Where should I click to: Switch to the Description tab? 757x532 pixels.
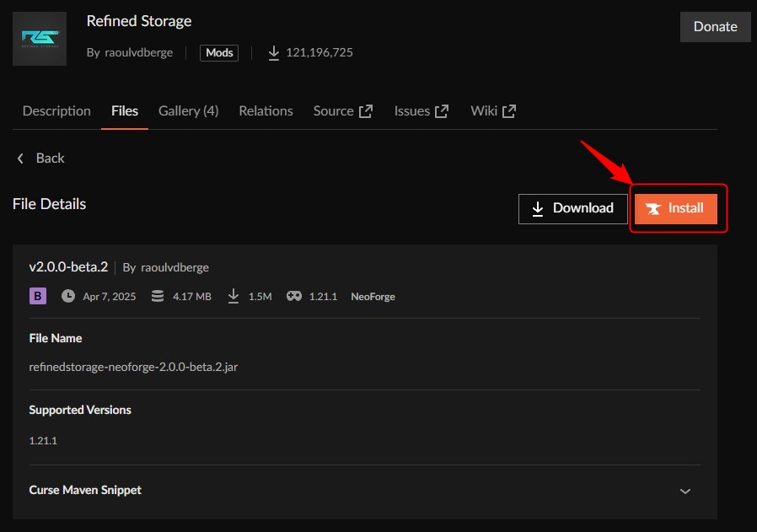(56, 111)
